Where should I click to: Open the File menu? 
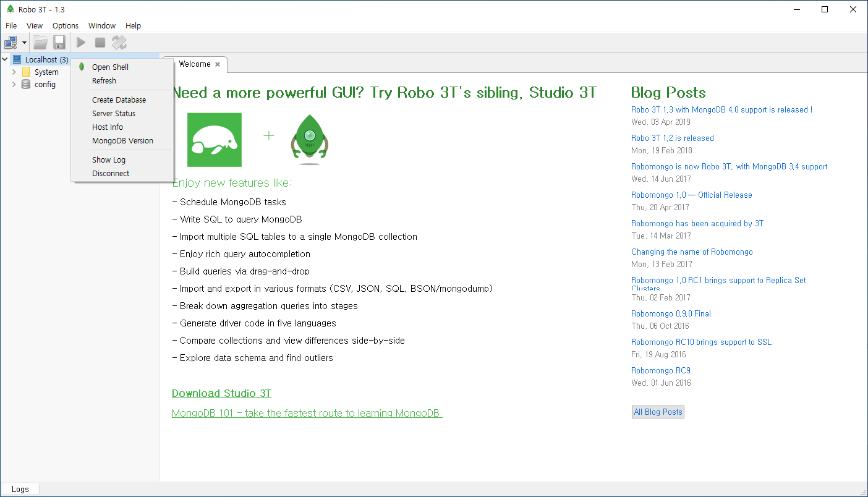click(11, 25)
